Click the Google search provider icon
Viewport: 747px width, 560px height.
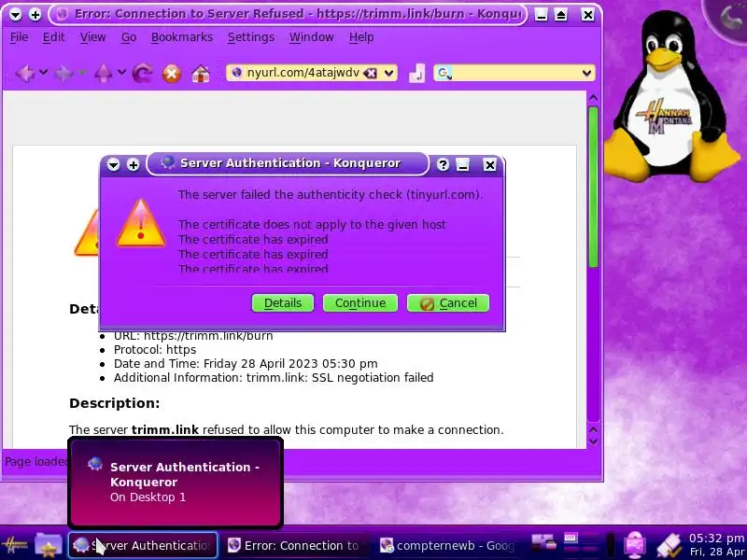click(x=444, y=73)
